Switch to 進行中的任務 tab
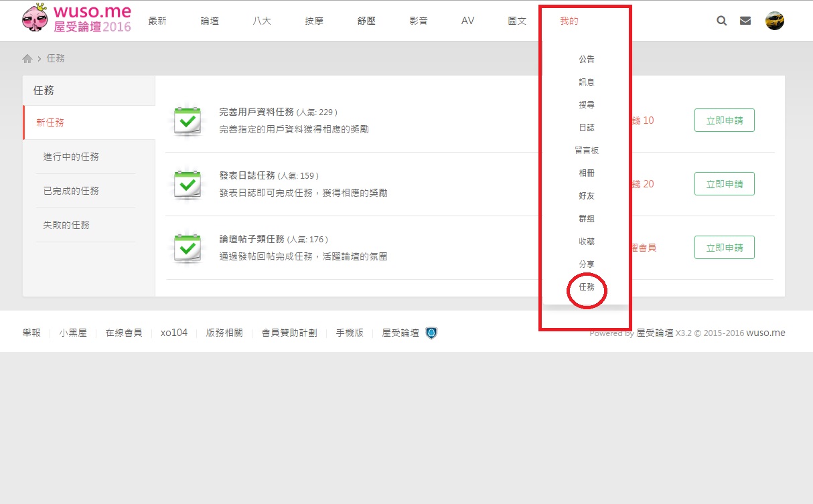 point(71,157)
